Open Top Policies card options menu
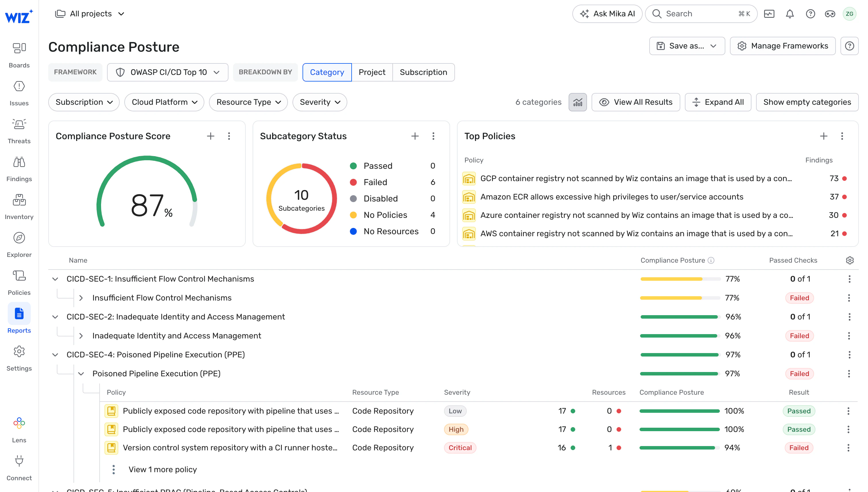 click(842, 136)
